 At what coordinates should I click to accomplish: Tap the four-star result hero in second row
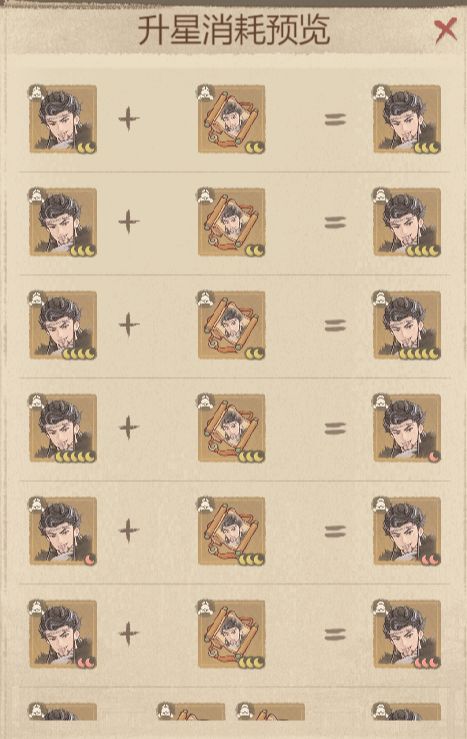pos(406,222)
